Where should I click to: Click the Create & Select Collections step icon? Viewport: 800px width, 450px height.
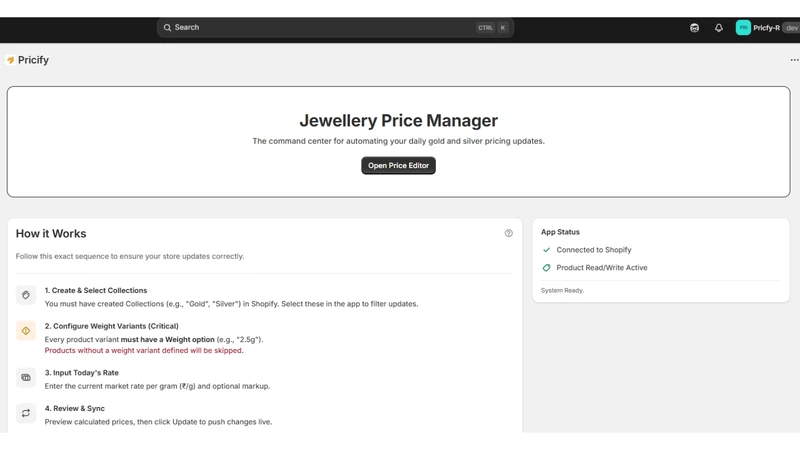(x=26, y=295)
